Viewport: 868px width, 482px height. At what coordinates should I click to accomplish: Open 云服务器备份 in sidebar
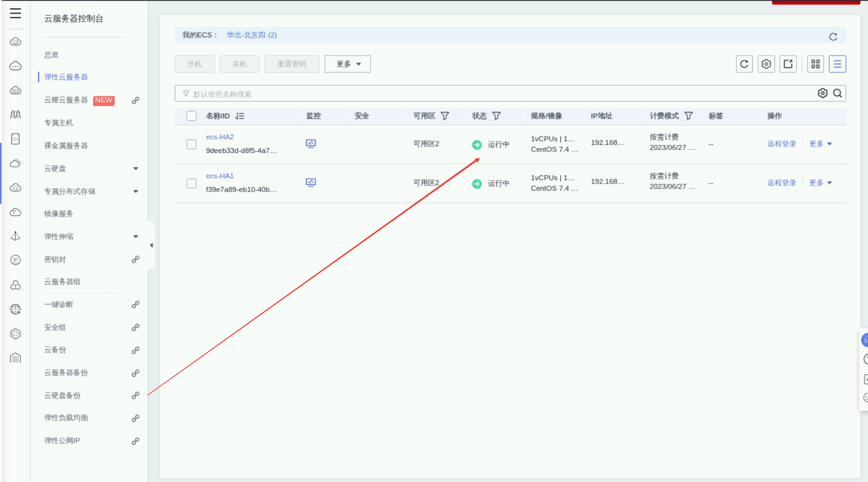coord(66,373)
